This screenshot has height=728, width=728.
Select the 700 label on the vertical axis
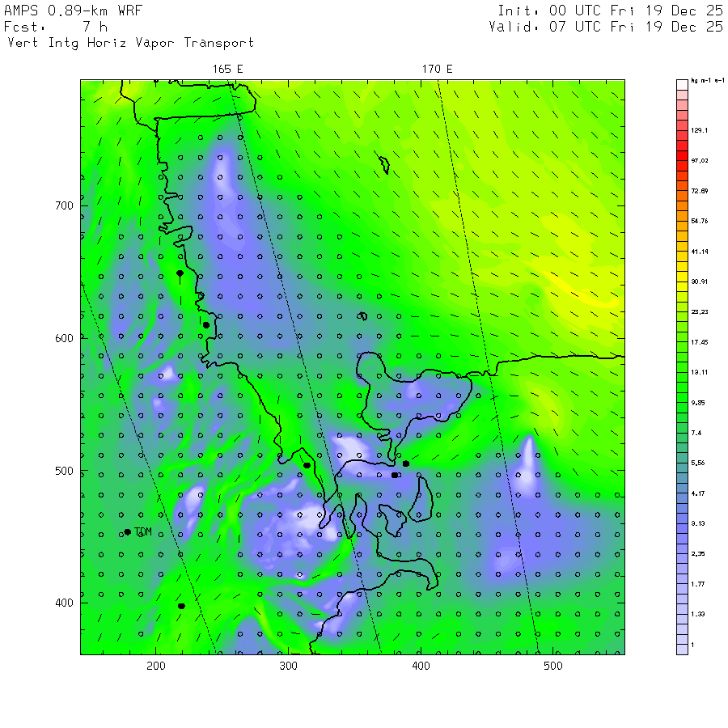tap(64, 205)
